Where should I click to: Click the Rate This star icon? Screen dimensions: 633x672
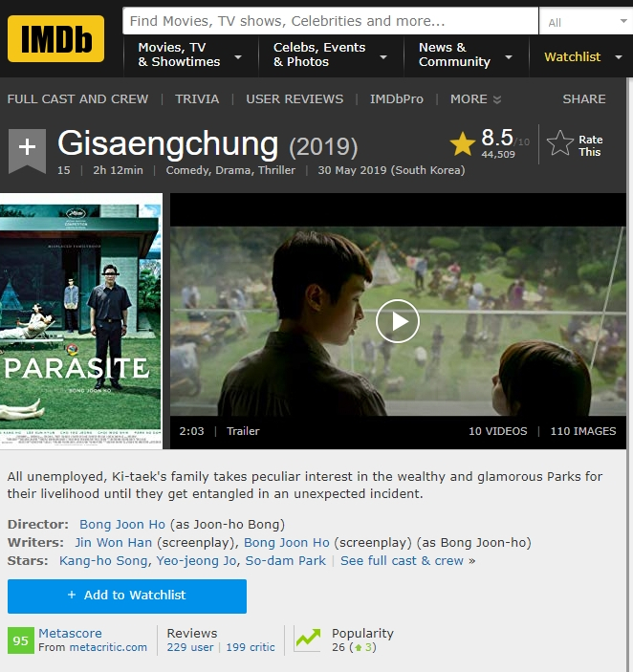click(559, 143)
